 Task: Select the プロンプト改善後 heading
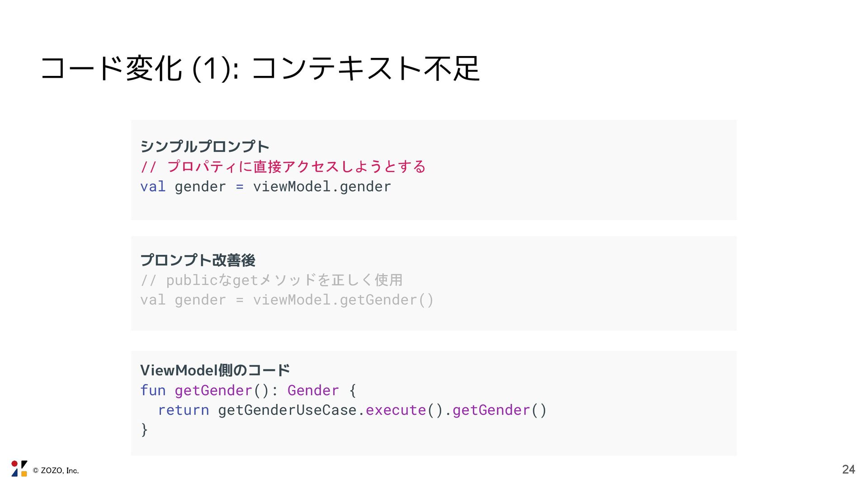pos(198,260)
